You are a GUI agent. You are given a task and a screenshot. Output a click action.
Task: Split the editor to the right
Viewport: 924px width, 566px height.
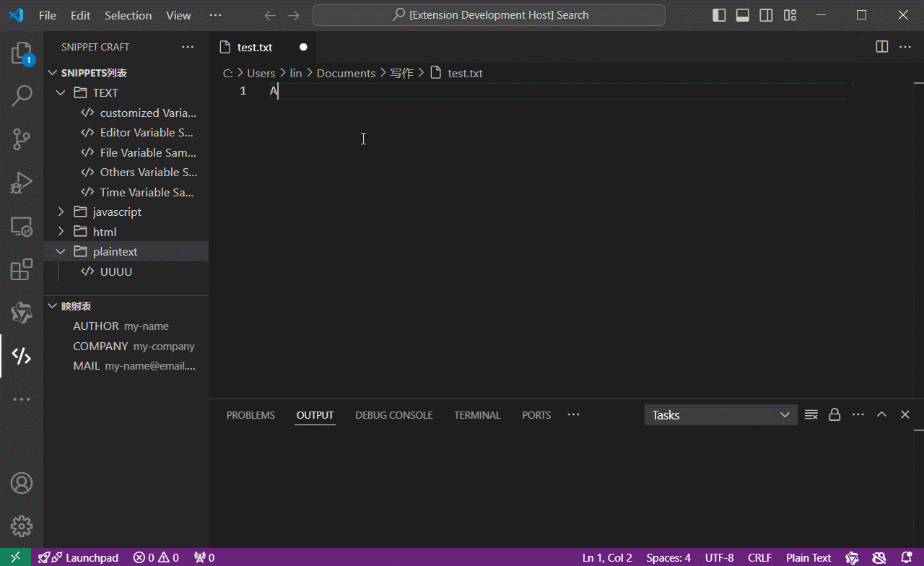click(x=881, y=47)
